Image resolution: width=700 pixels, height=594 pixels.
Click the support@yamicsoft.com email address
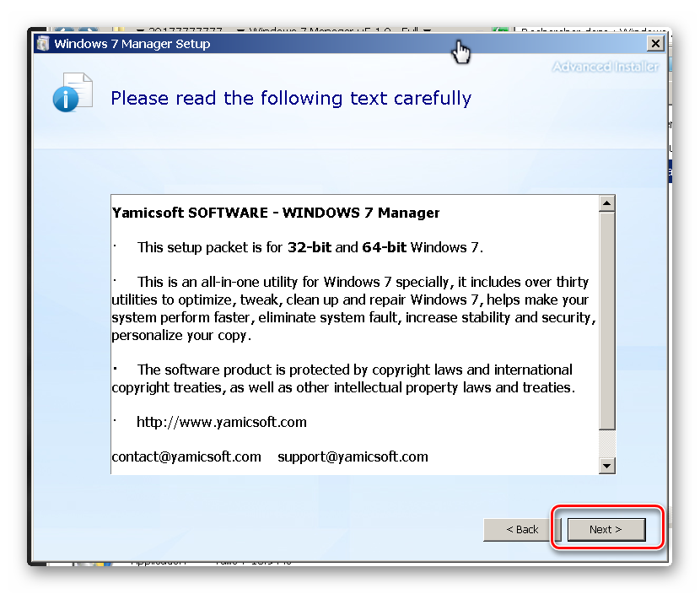(x=353, y=456)
